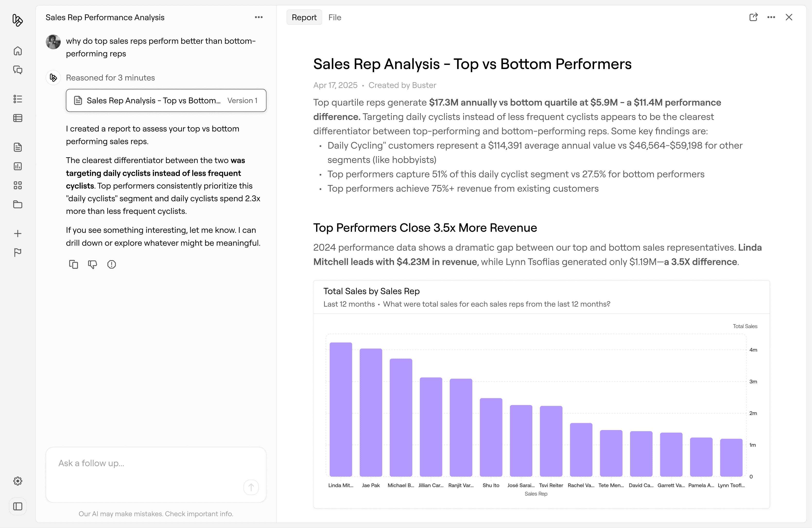Click the flag icon in sidebar
This screenshot has height=528, width=812.
tap(18, 253)
